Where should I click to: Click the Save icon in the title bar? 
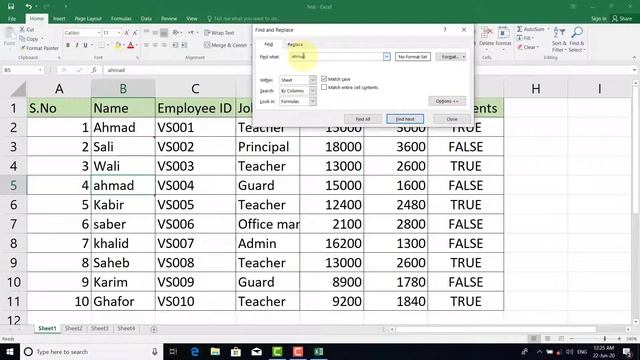(x=11, y=6)
